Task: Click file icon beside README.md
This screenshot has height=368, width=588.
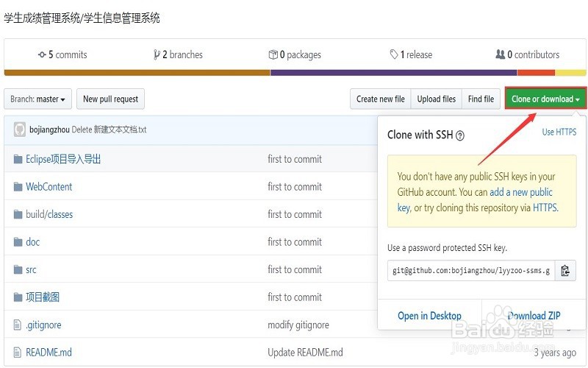Action: [x=17, y=353]
